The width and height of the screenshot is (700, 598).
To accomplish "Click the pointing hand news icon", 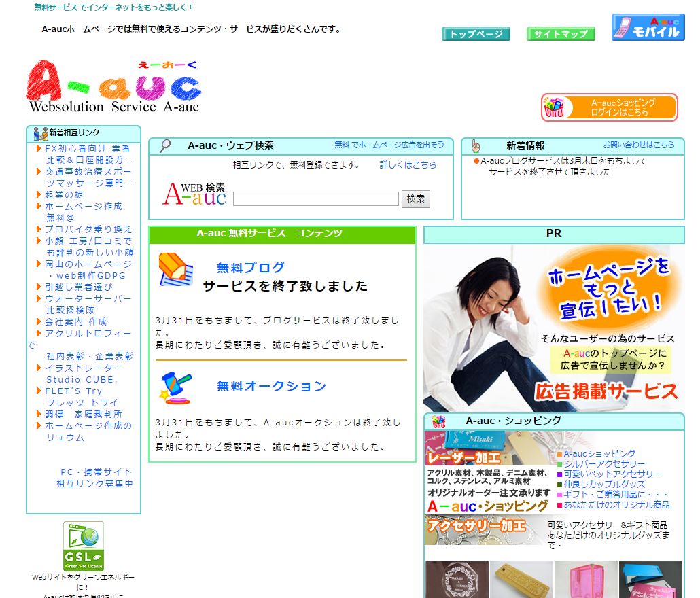I will click(476, 145).
